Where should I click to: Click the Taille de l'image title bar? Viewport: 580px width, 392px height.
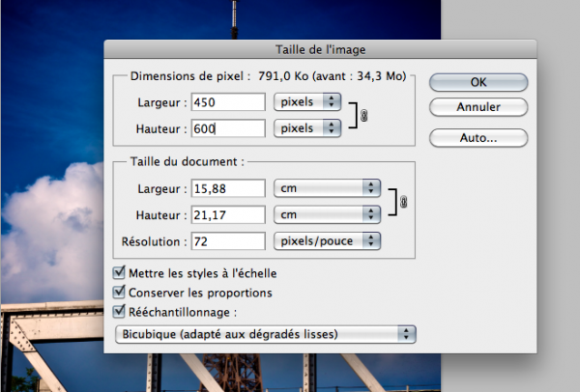[x=320, y=50]
